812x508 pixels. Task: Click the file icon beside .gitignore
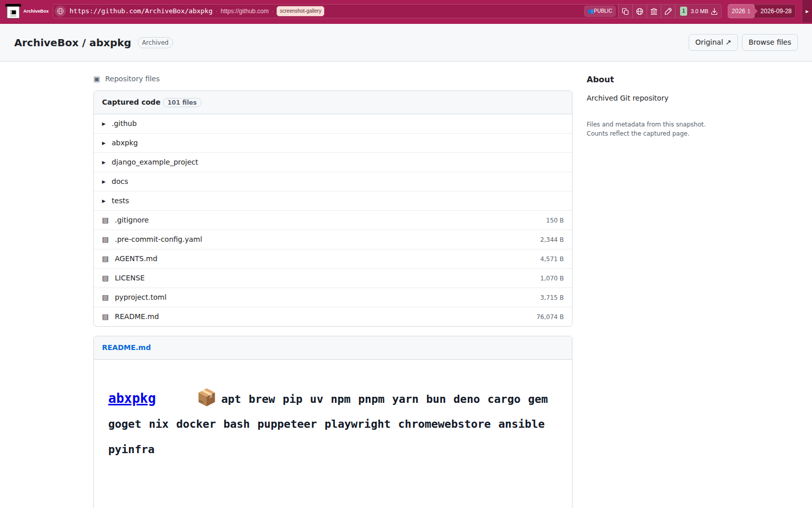106,220
